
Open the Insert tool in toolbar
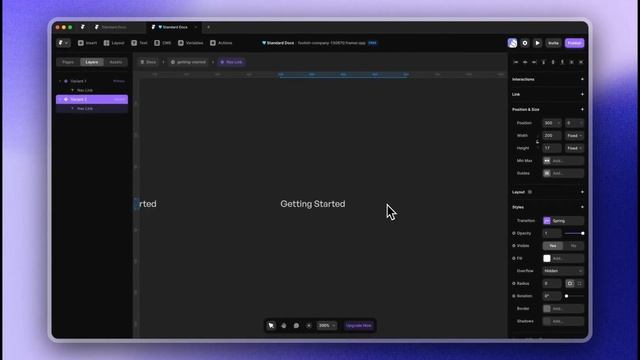click(x=87, y=43)
